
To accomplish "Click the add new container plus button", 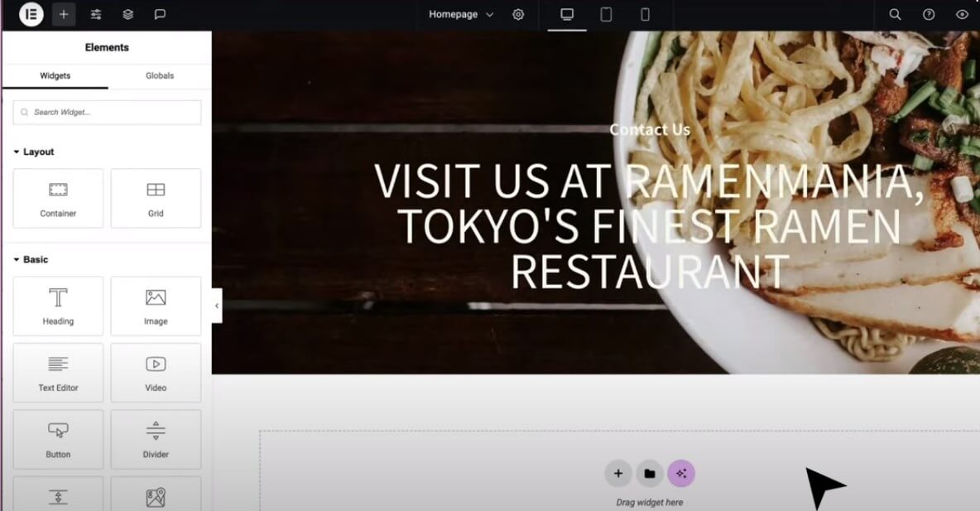I will (618, 474).
